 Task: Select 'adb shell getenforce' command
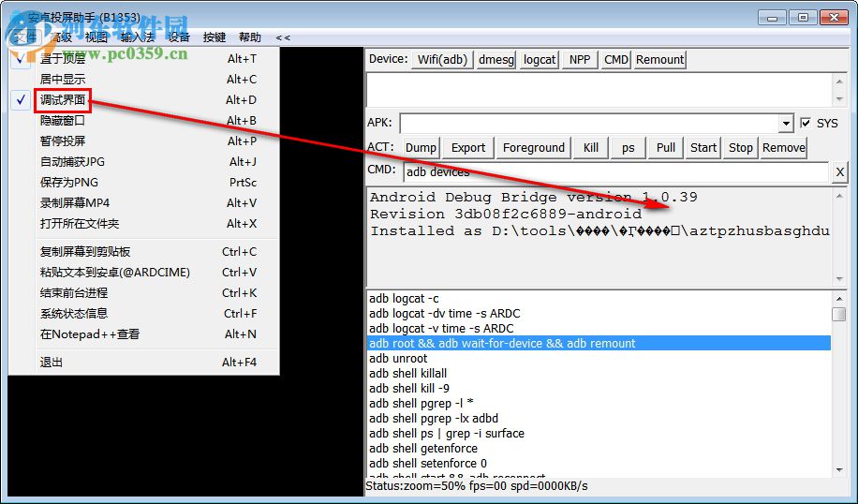[599, 448]
